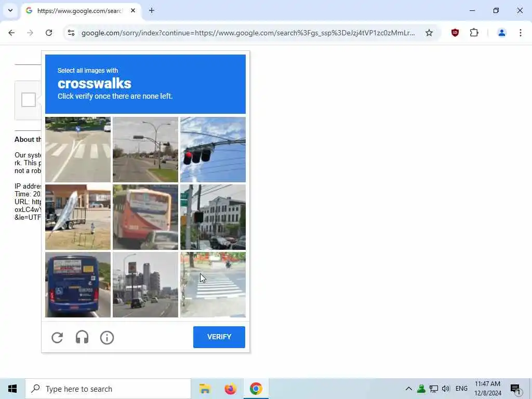Open the Extensions puzzle menu
Screen dimensions: 532x399
pyautogui.click(x=474, y=33)
